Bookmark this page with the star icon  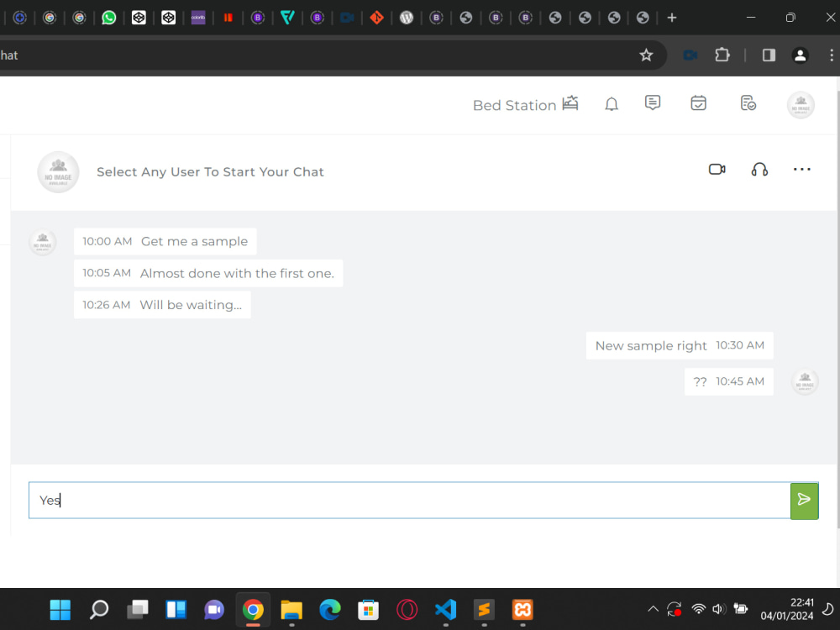646,55
